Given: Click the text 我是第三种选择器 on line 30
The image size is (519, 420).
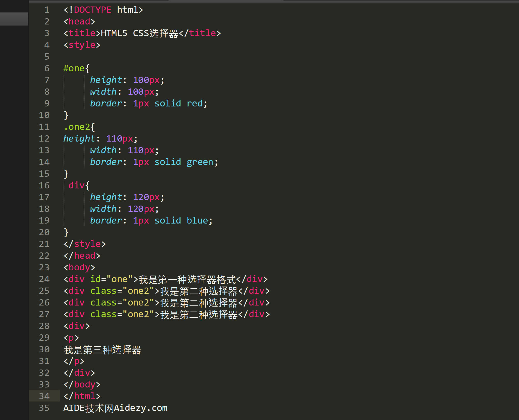Looking at the screenshot, I should (102, 350).
